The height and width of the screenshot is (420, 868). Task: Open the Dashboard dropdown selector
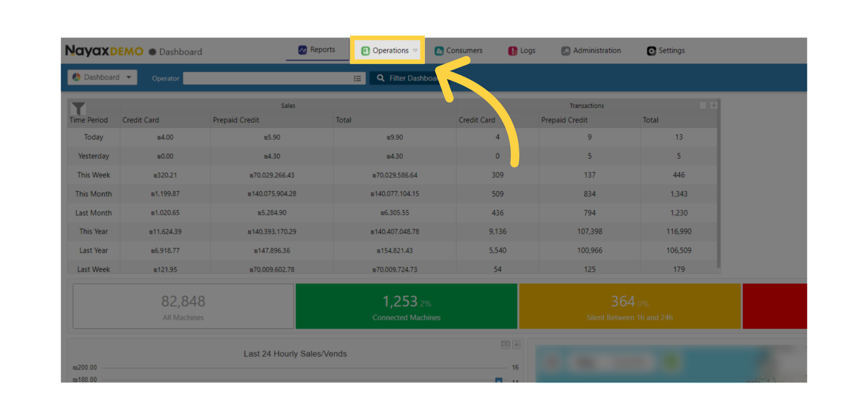pos(102,77)
